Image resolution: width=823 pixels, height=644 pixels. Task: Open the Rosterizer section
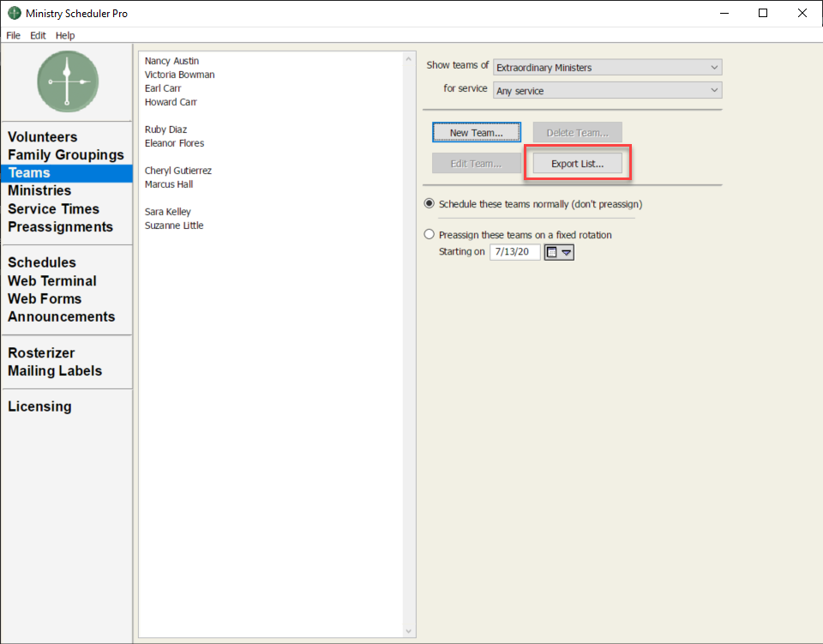click(41, 352)
